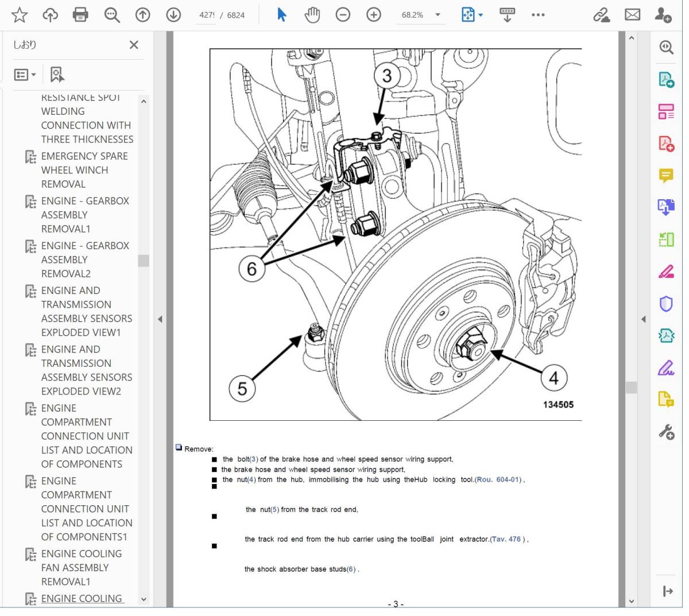Screen dimensions: 689x616
Task: Collapse the left navigation pane arrow
Action: (x=160, y=319)
